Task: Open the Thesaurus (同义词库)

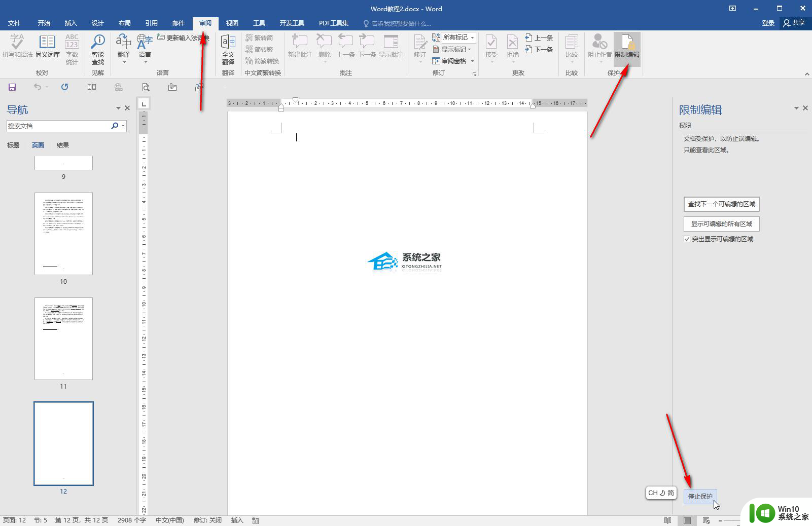Action: (48, 46)
